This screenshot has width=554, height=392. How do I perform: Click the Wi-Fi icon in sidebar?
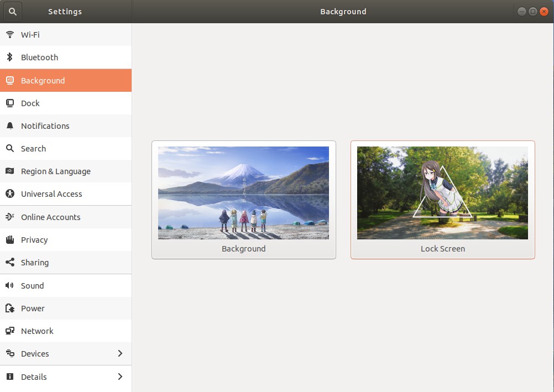9,35
